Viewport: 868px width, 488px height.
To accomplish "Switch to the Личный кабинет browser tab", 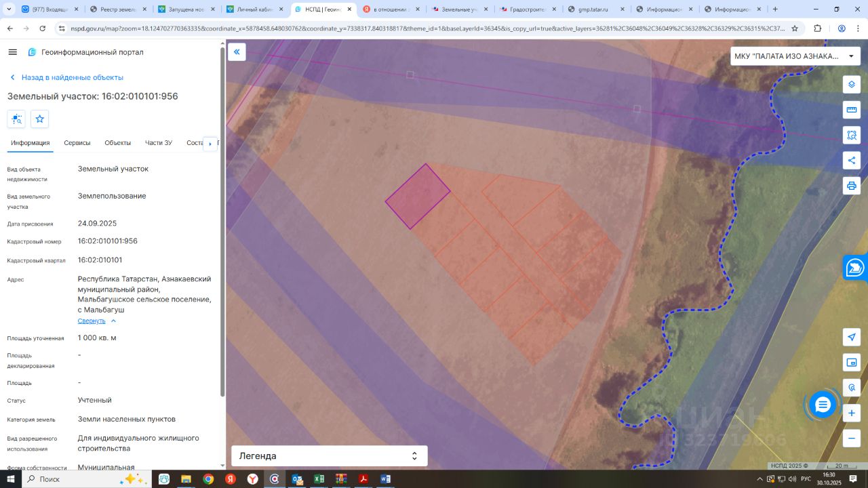I will 254,9.
